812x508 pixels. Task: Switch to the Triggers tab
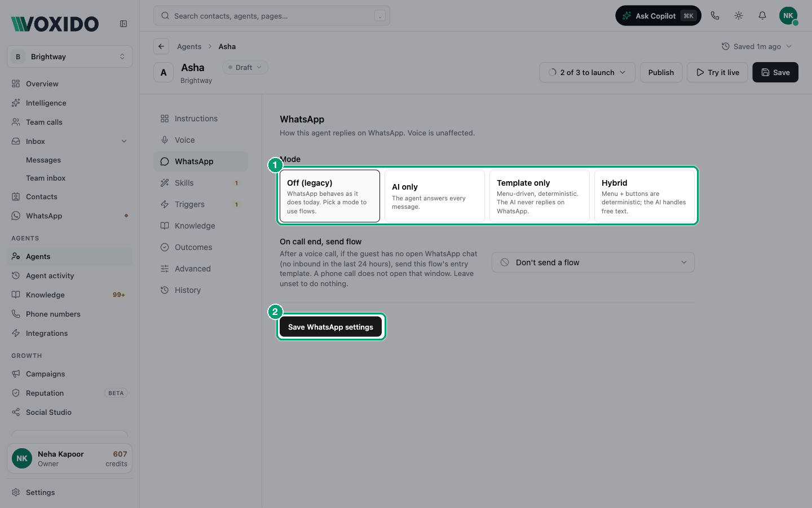pos(201,204)
